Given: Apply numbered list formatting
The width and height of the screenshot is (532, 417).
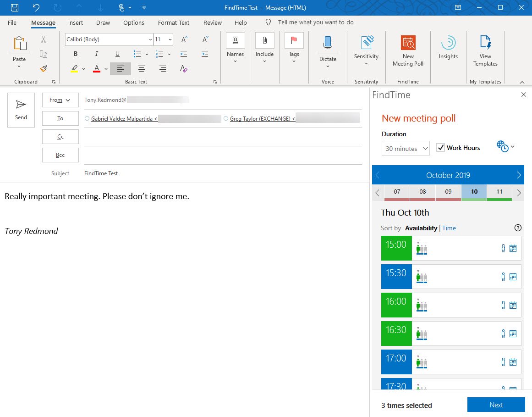Looking at the screenshot, I should click(x=159, y=54).
